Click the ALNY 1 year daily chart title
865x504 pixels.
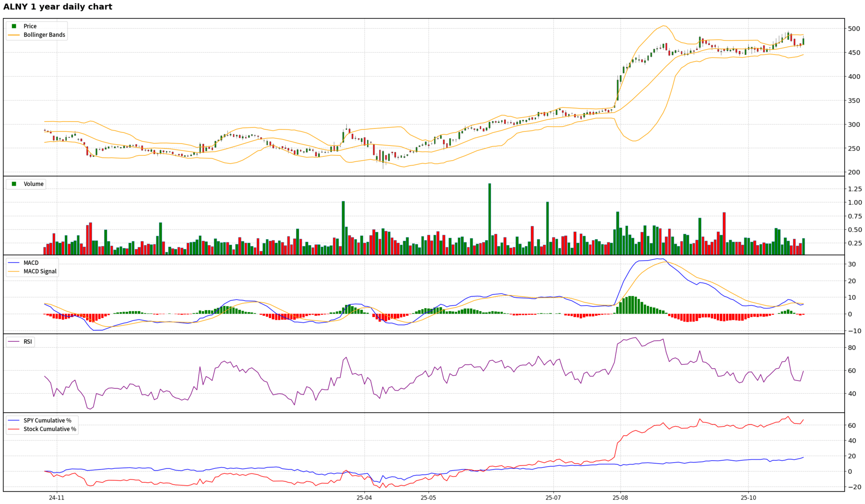(58, 7)
